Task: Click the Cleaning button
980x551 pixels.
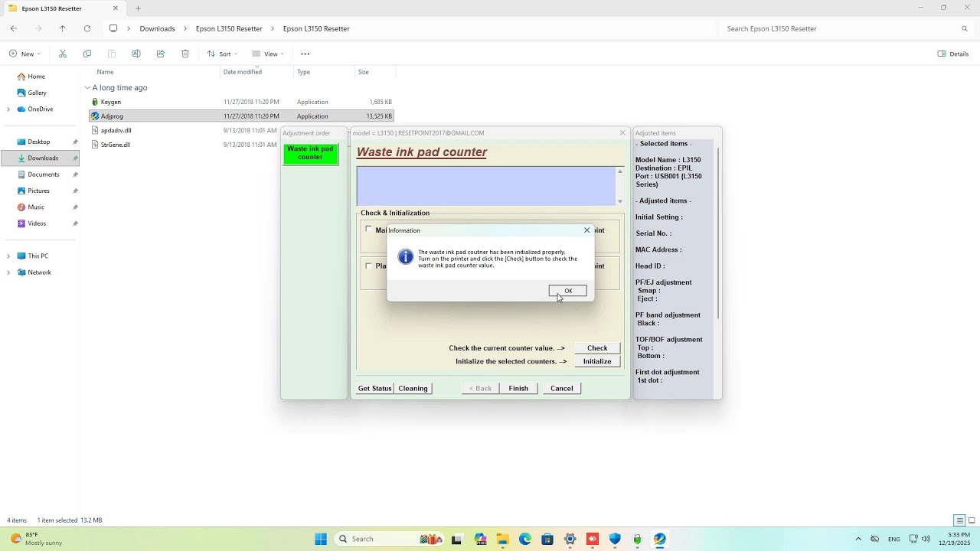Action: [x=413, y=389]
